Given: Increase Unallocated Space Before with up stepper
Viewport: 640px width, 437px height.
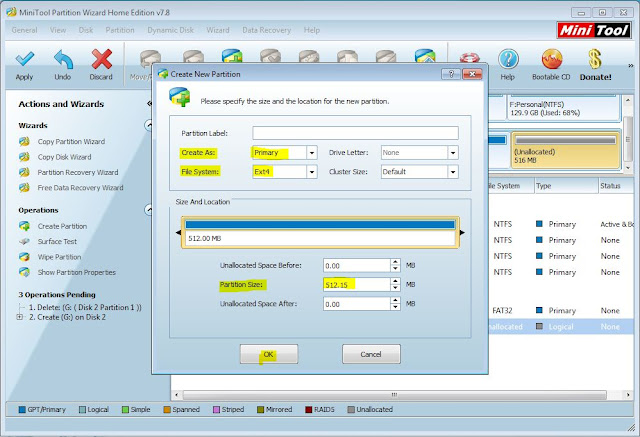Looking at the screenshot, I should point(395,262).
